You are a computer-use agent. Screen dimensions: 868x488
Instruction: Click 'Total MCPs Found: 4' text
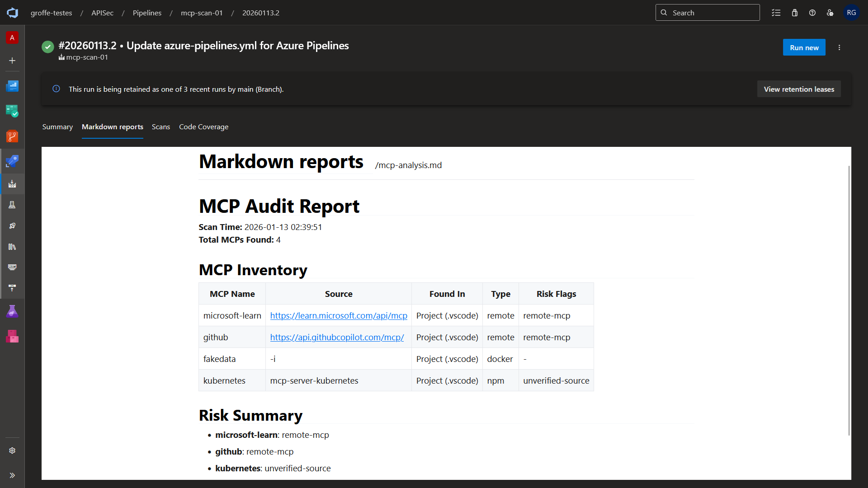pos(240,239)
